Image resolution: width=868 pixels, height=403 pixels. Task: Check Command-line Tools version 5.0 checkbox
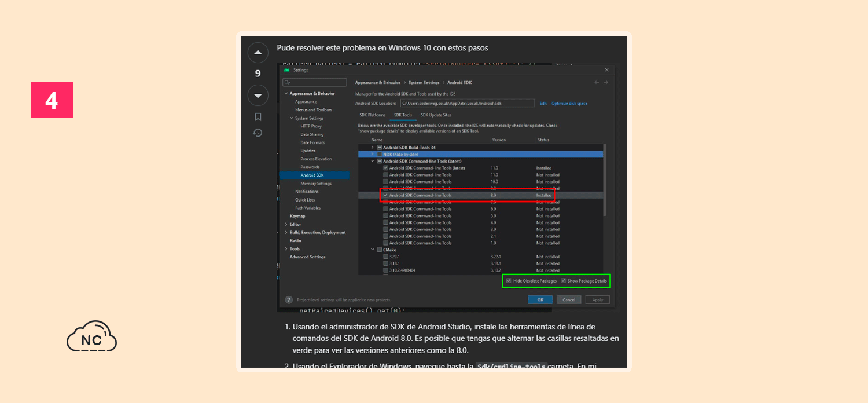(x=386, y=216)
